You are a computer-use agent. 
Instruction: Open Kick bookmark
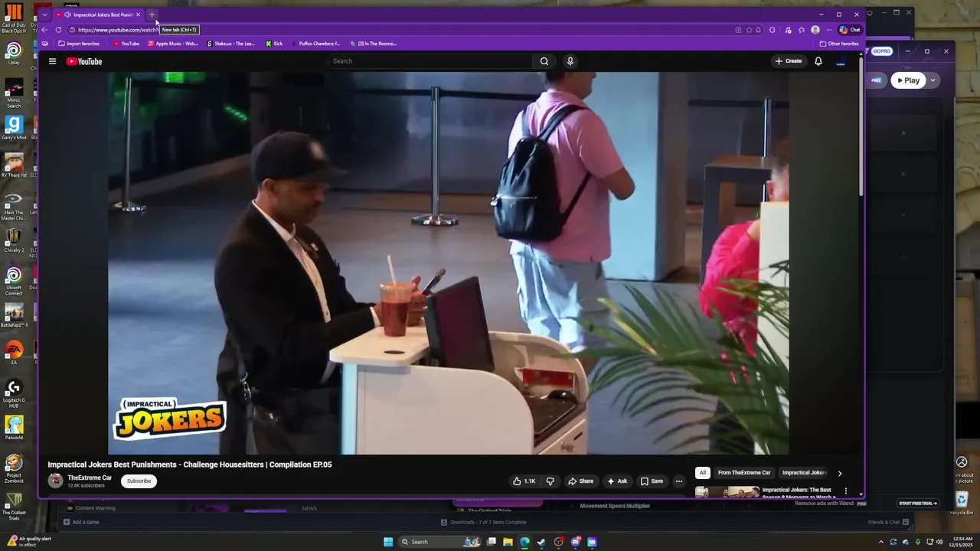274,44
